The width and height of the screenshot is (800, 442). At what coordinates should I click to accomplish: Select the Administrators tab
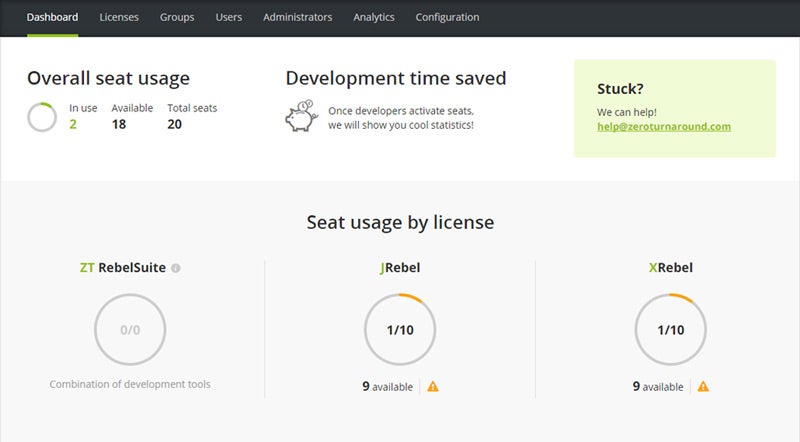point(297,17)
